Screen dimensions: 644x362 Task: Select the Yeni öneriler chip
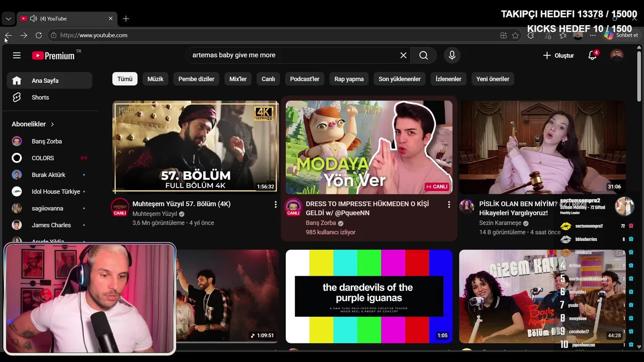tap(493, 79)
